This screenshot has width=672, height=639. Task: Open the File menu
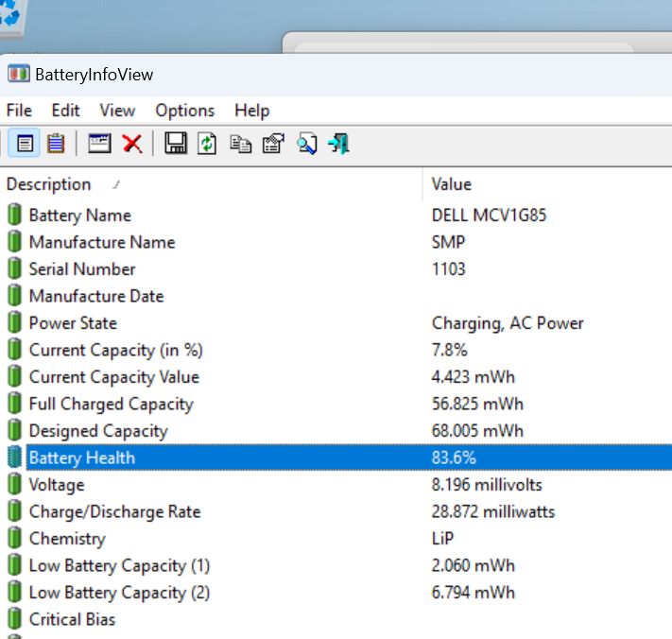coord(19,111)
